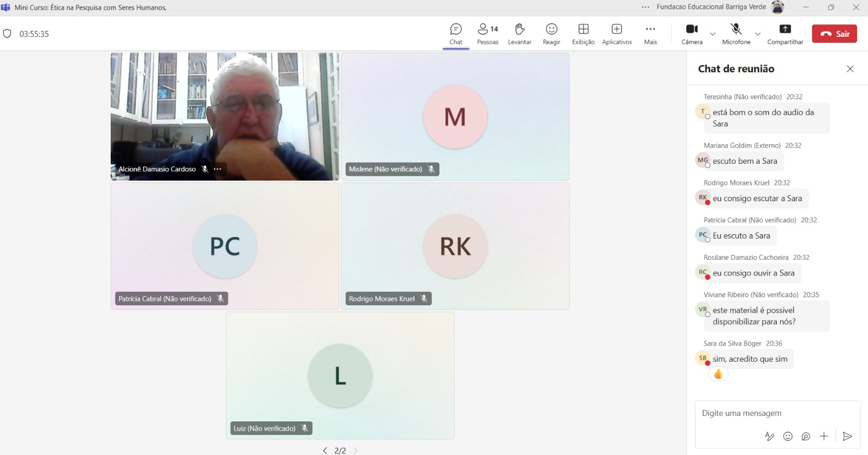Click the Compartilhar share screen icon

point(785,29)
